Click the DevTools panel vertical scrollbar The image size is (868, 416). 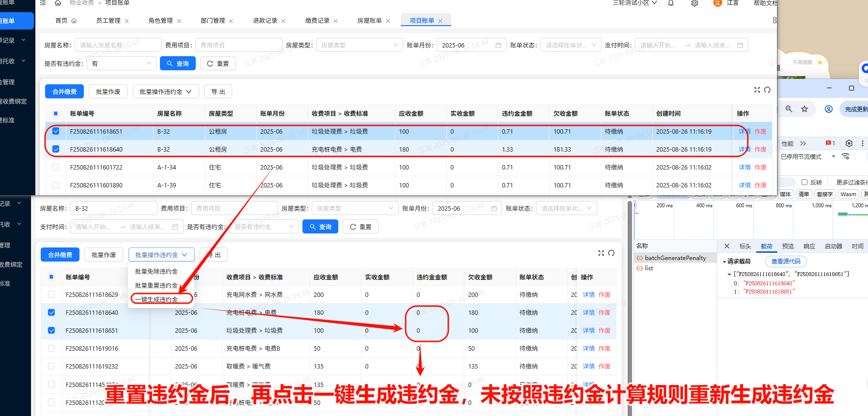point(630,305)
